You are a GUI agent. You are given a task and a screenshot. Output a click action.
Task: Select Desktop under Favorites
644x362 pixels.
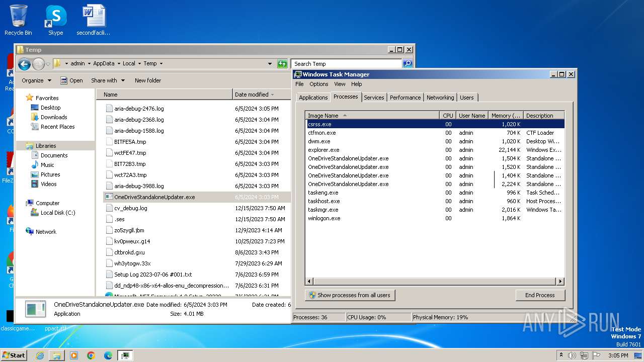pos(50,108)
